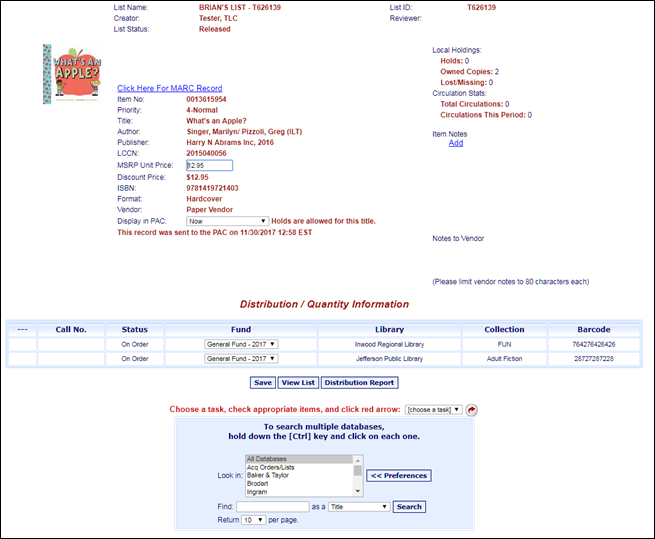Click the Paper Vendor value
Image resolution: width=655 pixels, height=539 pixels.
(x=209, y=210)
